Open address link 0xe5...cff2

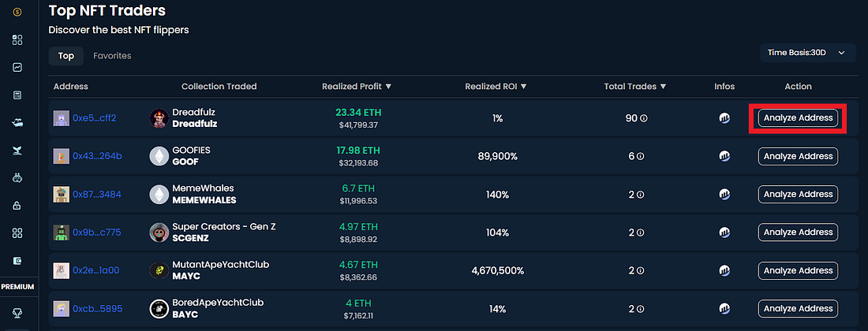(x=95, y=118)
